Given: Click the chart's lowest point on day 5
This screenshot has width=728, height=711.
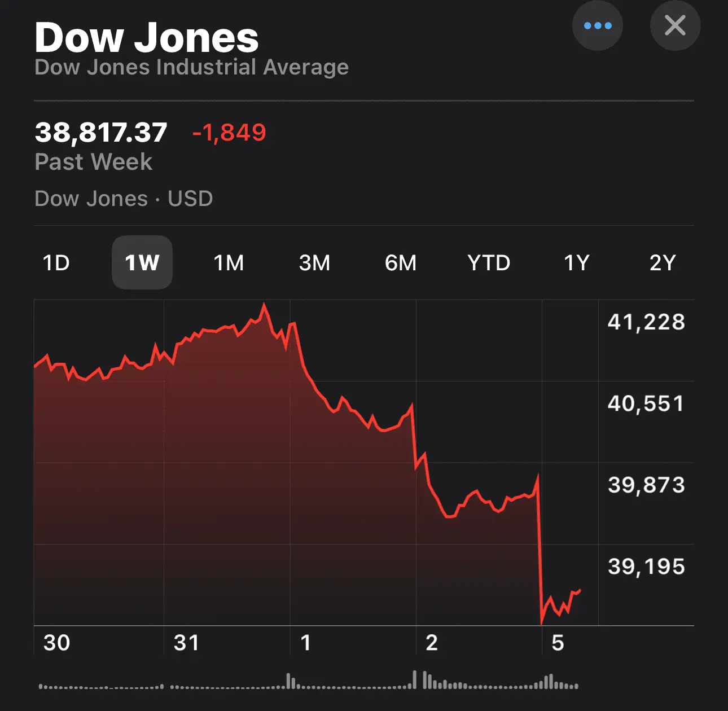Looking at the screenshot, I should coord(542,624).
